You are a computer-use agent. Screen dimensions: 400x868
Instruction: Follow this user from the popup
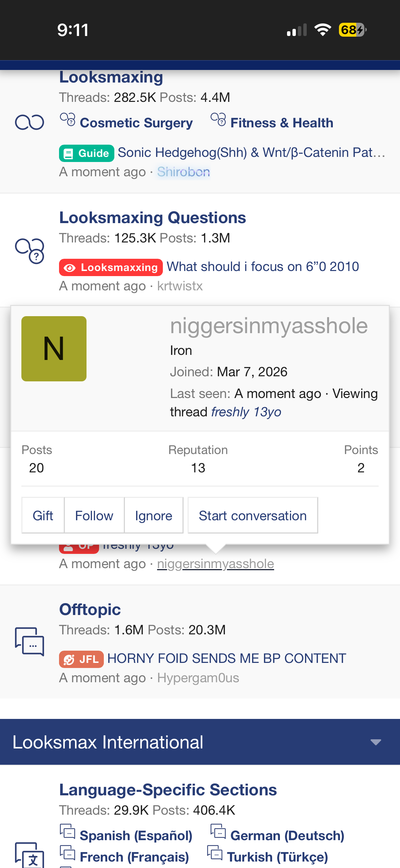coord(94,516)
